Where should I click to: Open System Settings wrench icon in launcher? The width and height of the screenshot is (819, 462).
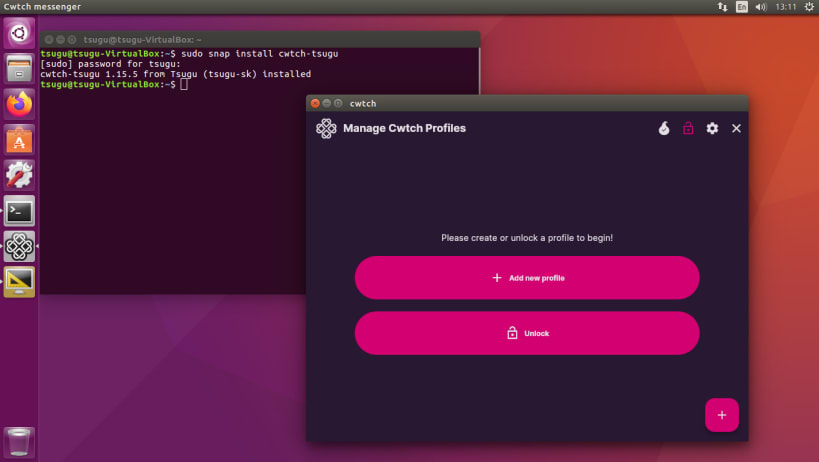tap(19, 175)
